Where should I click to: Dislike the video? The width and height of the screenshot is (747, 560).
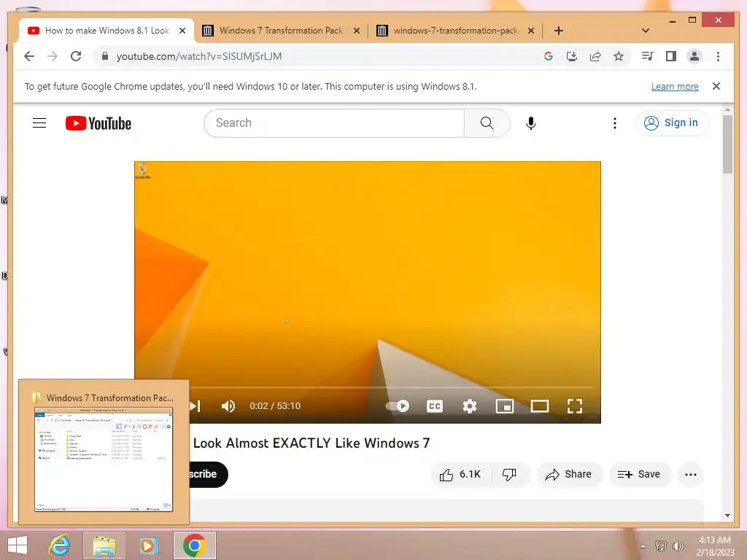tap(509, 474)
